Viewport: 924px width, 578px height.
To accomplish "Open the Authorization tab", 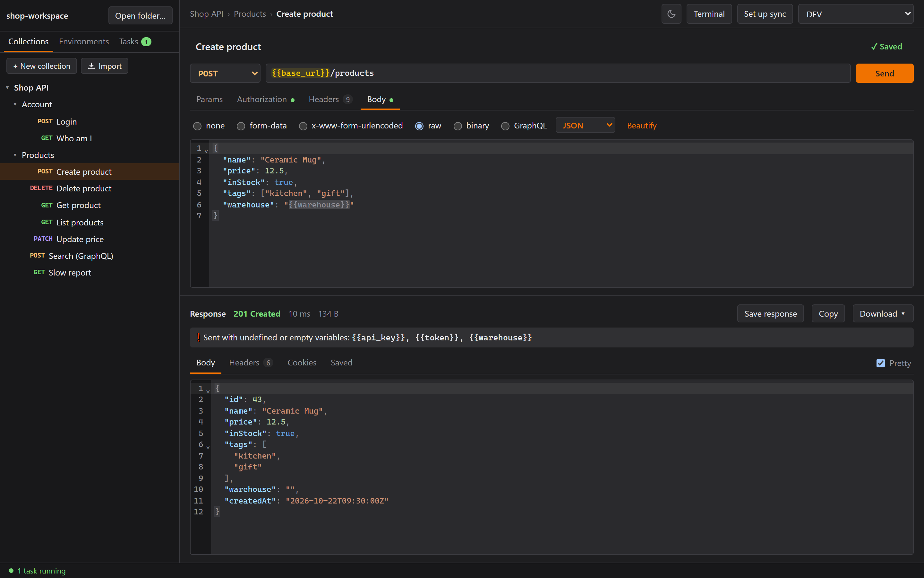I will (265, 100).
